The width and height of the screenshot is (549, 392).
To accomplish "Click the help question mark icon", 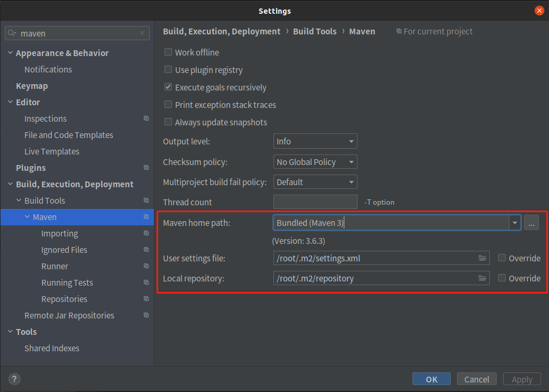I will [x=14, y=379].
